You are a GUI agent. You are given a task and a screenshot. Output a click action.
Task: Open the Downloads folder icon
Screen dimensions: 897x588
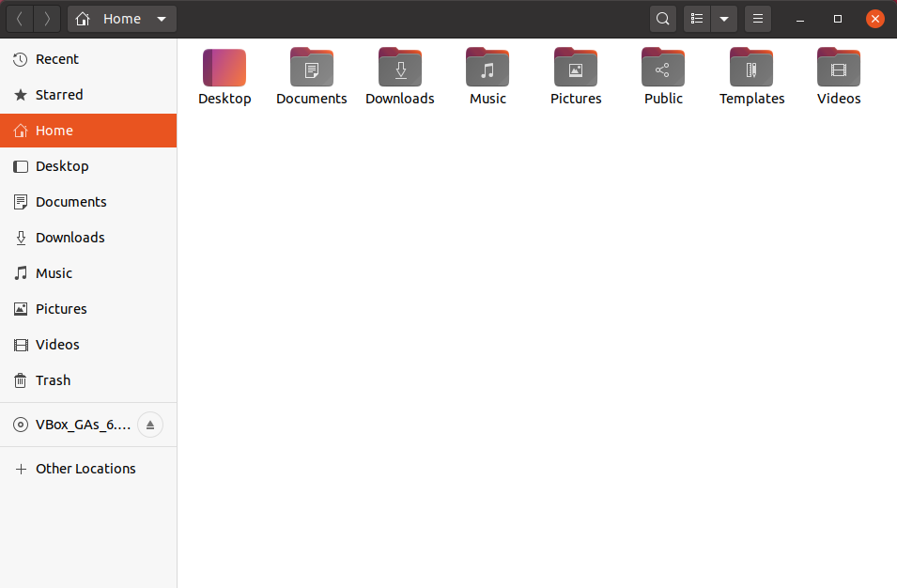tap(399, 67)
